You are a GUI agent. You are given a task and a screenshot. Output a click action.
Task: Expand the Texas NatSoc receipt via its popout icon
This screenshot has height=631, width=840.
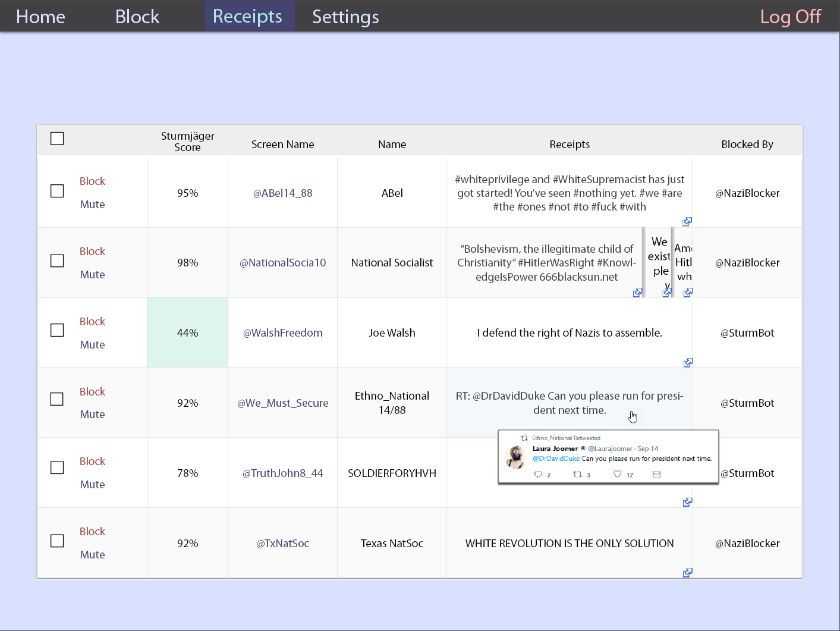click(x=687, y=572)
